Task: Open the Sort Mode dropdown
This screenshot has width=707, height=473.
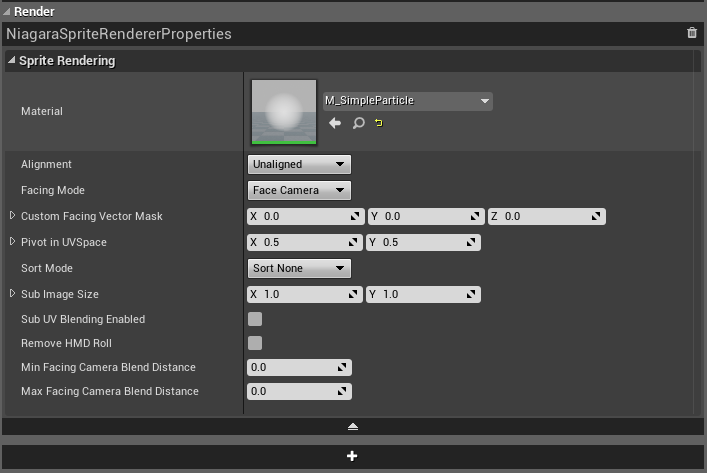Action: click(299, 268)
